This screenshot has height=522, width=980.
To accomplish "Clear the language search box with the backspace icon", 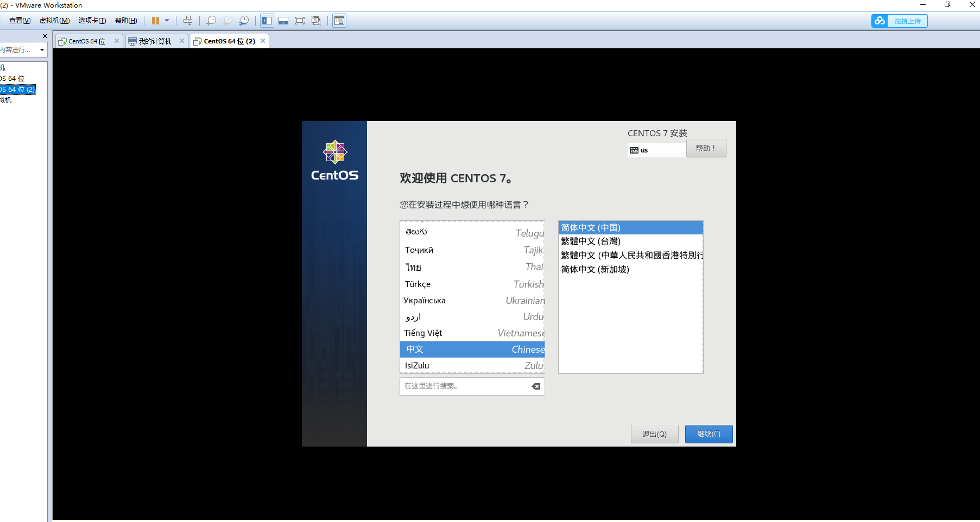I will tap(536, 386).
